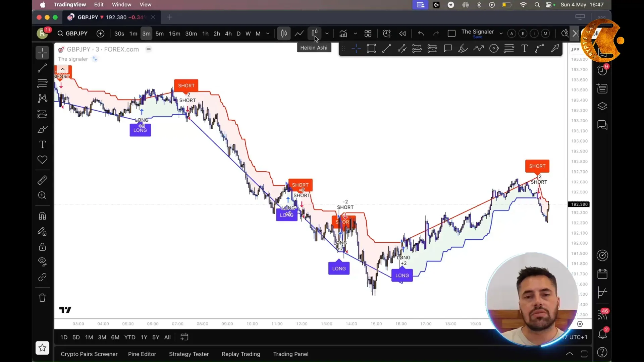
Task: Expand the timeframe dropdown arrow
Action: tap(268, 34)
